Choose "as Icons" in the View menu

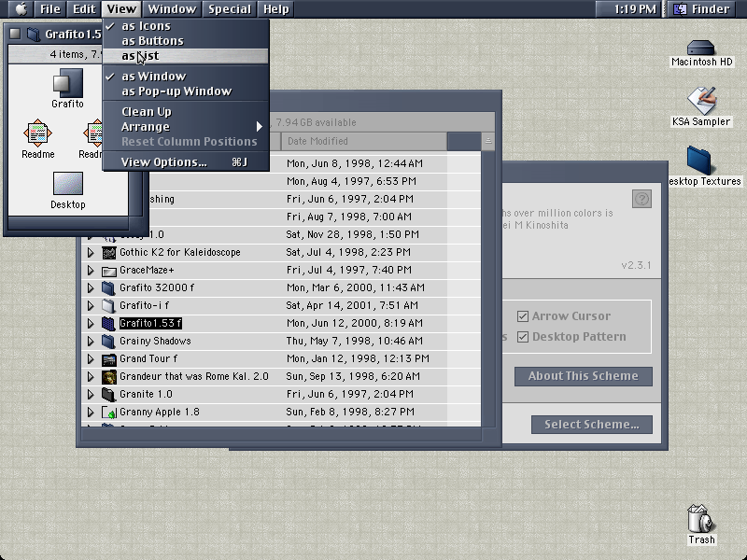point(186,26)
